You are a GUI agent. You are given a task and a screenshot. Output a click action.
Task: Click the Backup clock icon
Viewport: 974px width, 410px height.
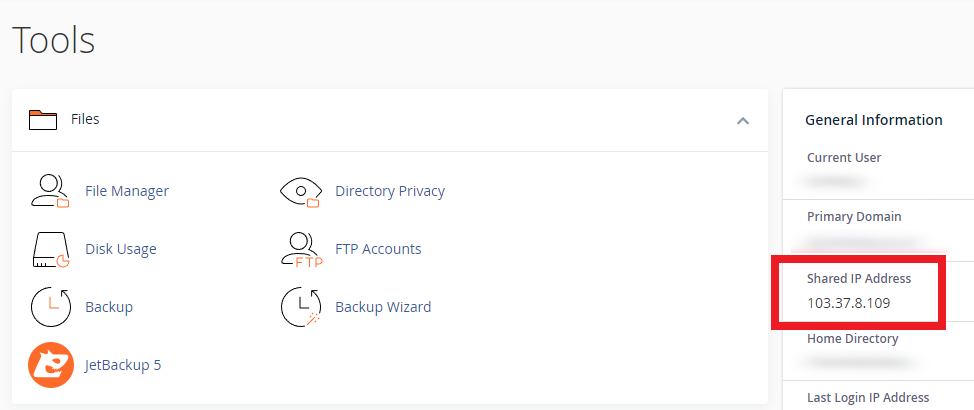[x=50, y=307]
